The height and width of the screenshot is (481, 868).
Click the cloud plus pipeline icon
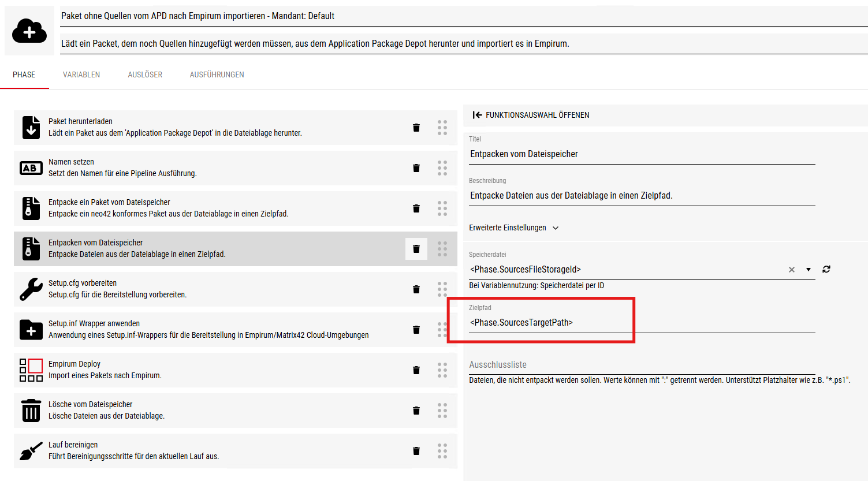(29, 31)
